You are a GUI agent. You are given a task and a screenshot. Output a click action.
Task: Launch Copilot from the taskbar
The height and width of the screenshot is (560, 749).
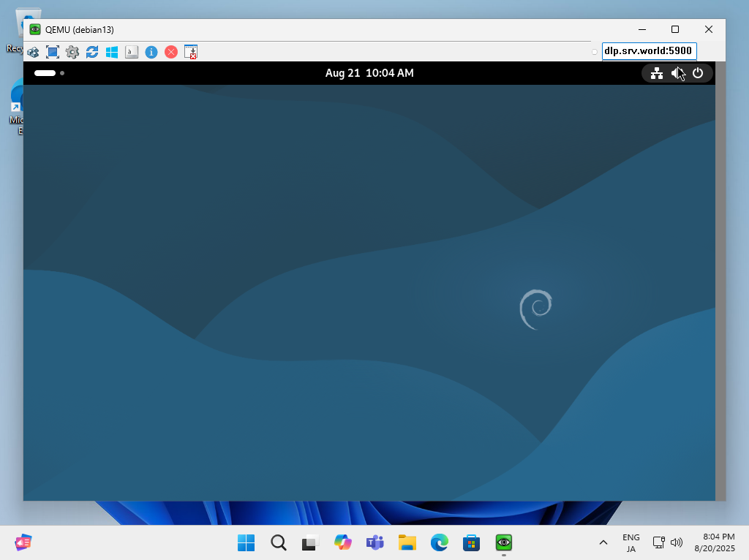click(343, 542)
